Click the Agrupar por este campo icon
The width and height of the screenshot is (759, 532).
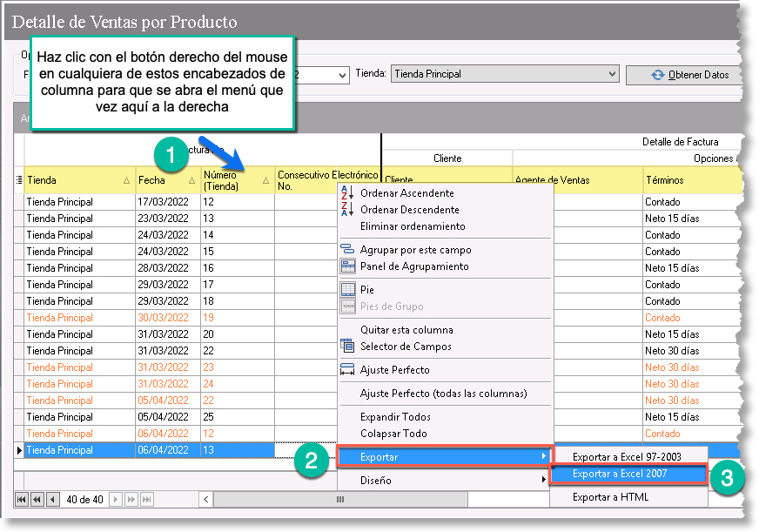pyautogui.click(x=347, y=249)
